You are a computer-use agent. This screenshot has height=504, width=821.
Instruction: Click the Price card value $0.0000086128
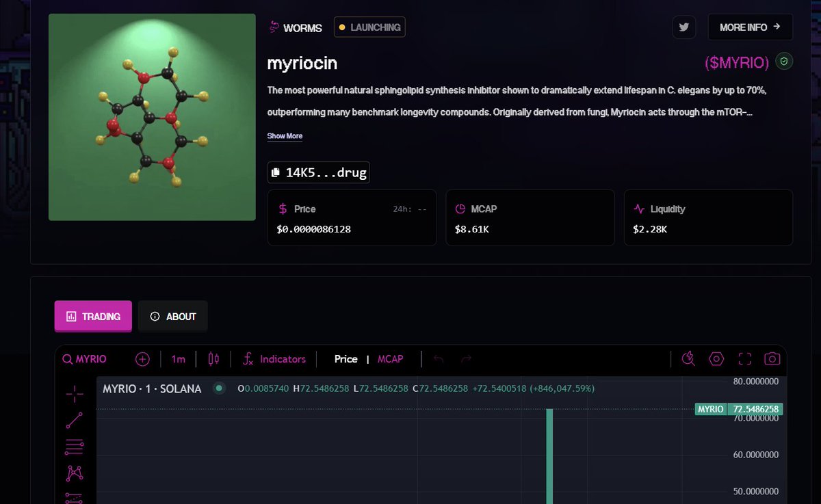(x=314, y=229)
